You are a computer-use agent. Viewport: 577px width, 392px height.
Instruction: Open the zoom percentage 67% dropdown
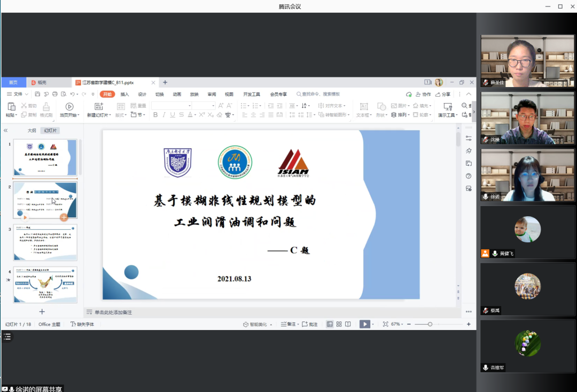[x=396, y=324]
